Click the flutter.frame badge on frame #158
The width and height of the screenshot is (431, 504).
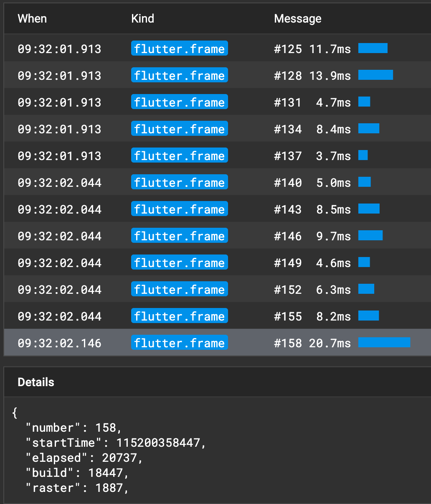(x=179, y=343)
